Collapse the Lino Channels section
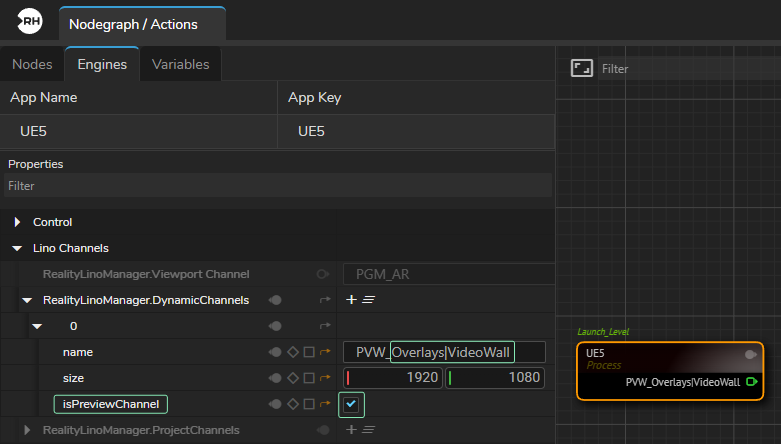The width and height of the screenshot is (781, 444). tap(18, 248)
